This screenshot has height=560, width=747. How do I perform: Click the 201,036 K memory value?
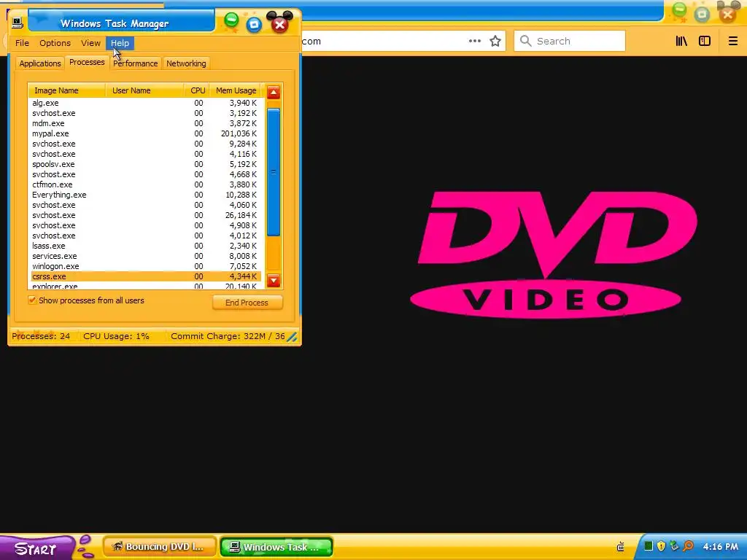(239, 134)
